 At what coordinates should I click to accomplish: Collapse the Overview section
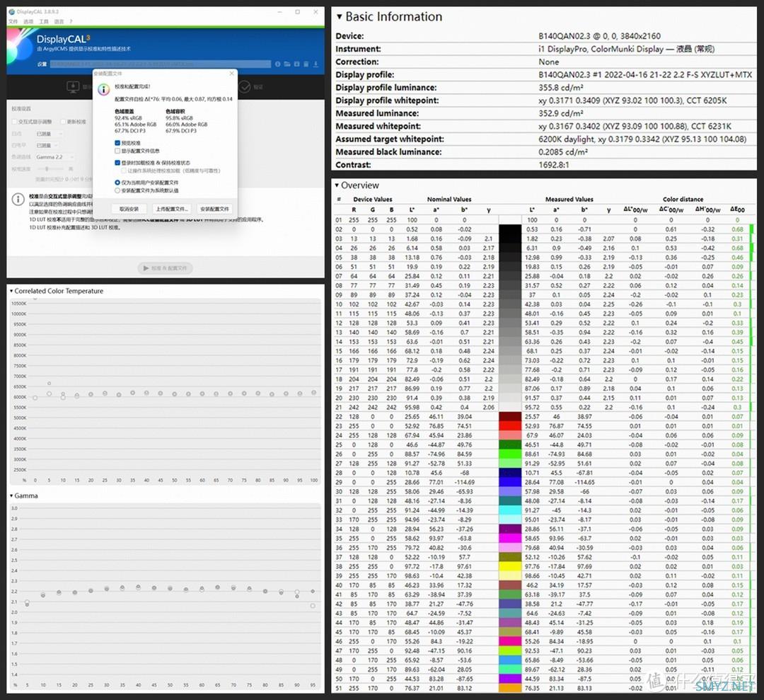[337, 185]
